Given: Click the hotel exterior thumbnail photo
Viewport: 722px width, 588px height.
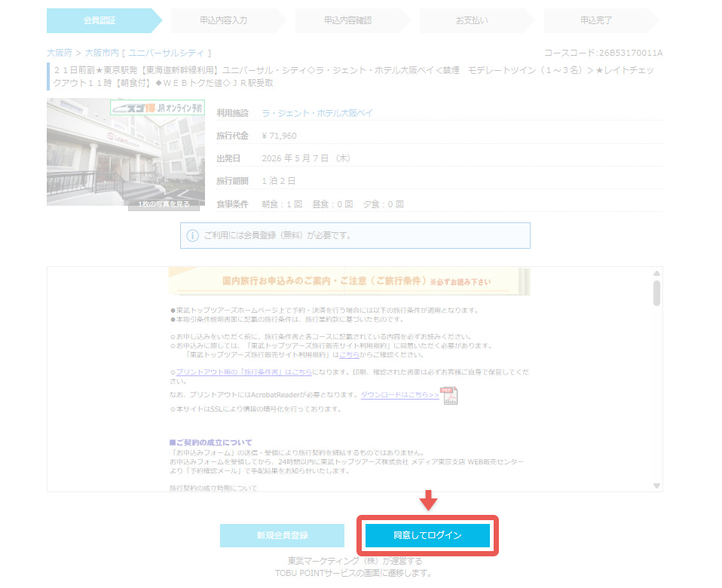Looking at the screenshot, I should [126, 152].
